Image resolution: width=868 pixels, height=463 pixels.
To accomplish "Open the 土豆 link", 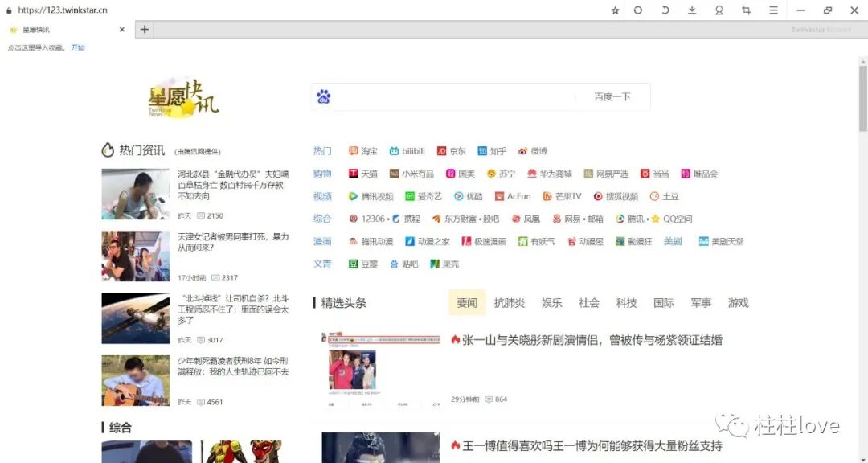I will (664, 197).
